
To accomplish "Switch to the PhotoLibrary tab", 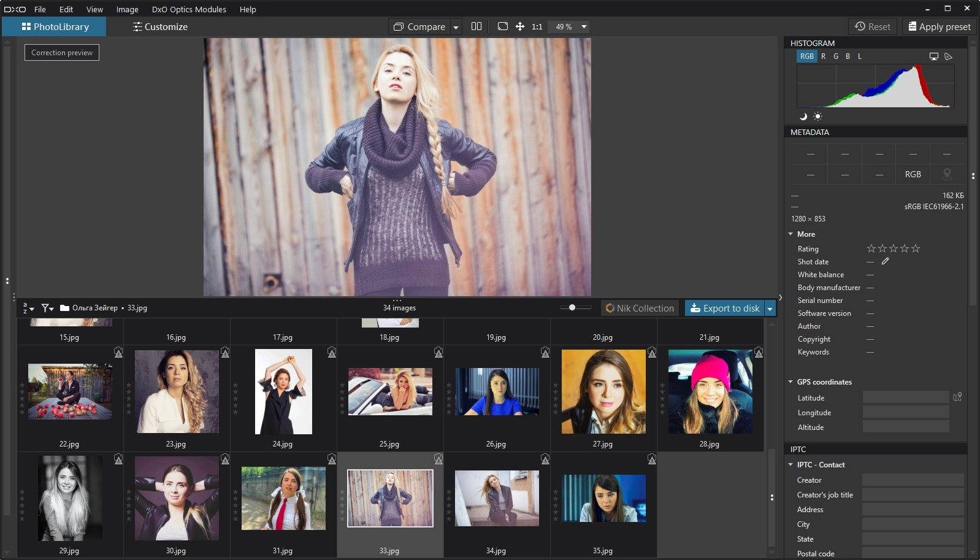I will click(x=55, y=27).
